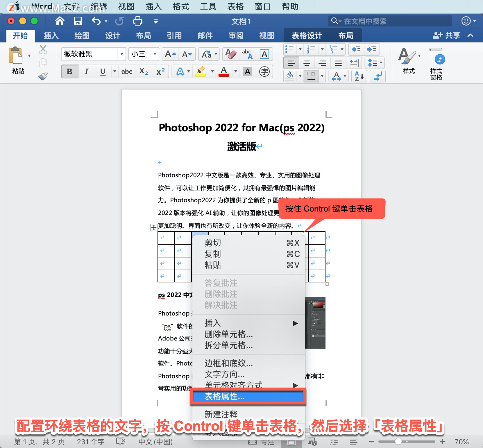This screenshot has width=483, height=448.
Task: Toggle subscript X2
Action: pos(144,71)
